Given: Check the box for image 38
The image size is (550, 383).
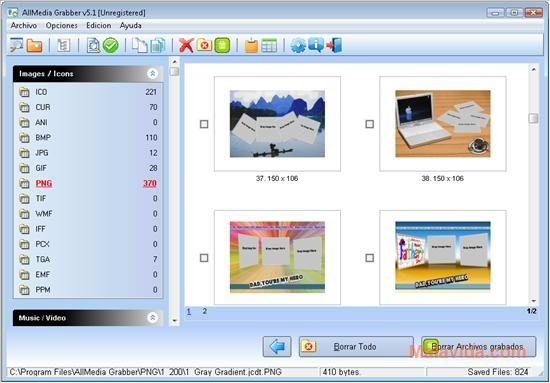Looking at the screenshot, I should 369,124.
